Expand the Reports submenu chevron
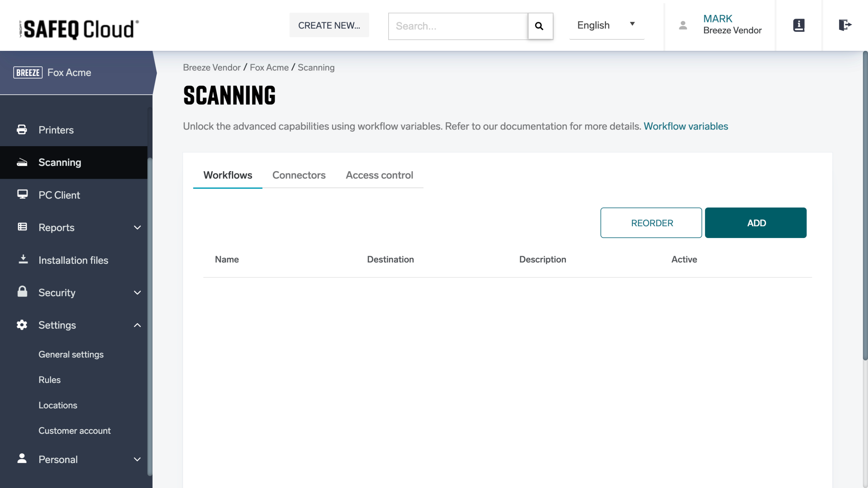868x488 pixels. click(x=137, y=228)
